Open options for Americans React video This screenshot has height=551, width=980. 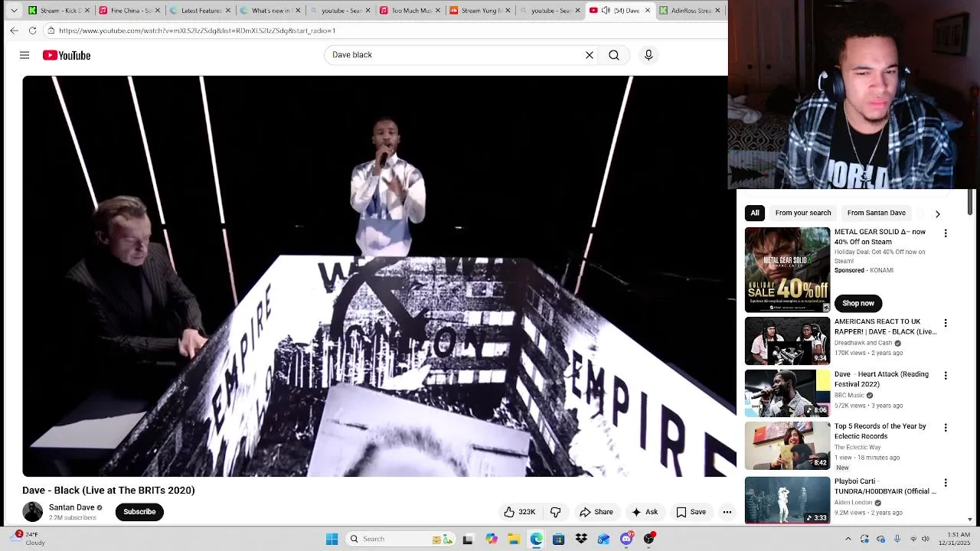tap(946, 324)
